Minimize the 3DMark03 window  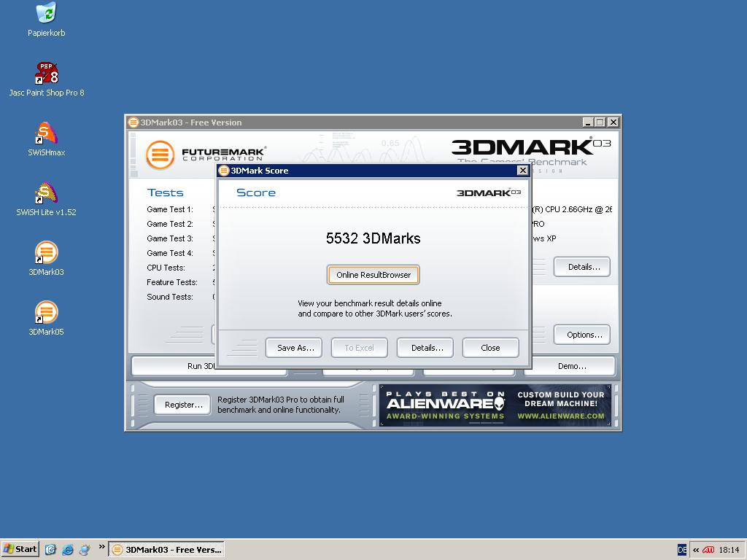(589, 122)
